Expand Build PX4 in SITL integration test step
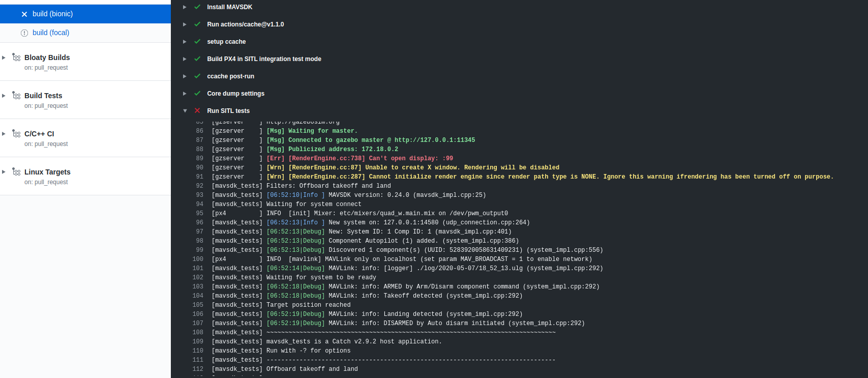Screen dimensions: 868x378 (x=185, y=59)
